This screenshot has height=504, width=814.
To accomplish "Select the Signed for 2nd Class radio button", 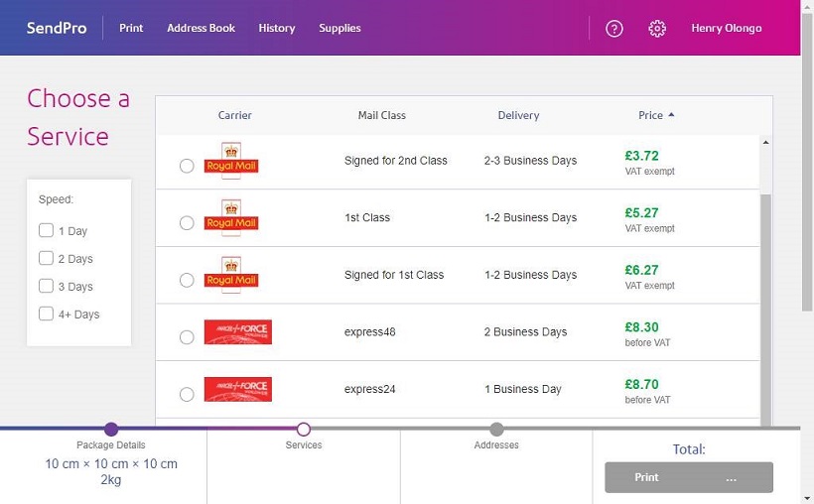I will coord(187,166).
